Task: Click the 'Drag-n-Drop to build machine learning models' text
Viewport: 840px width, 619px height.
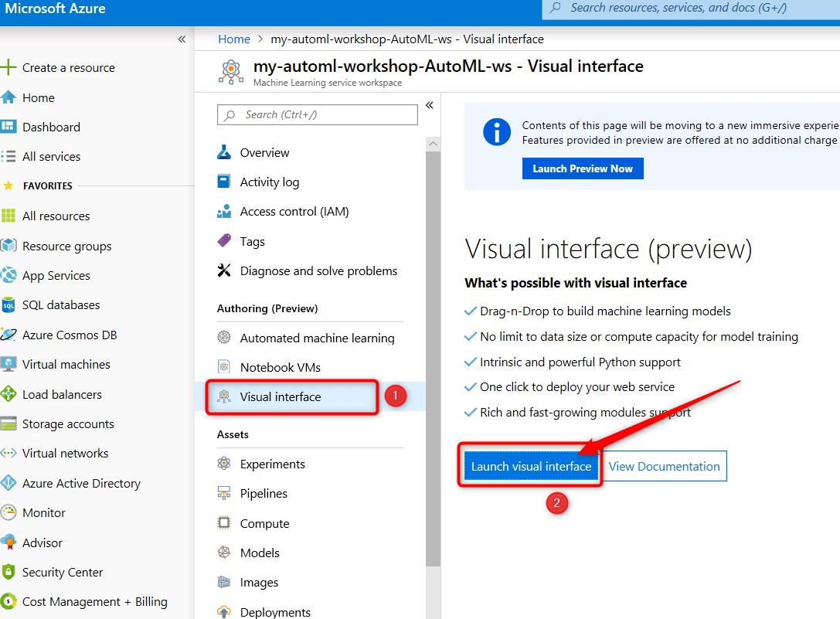Action: 605,311
